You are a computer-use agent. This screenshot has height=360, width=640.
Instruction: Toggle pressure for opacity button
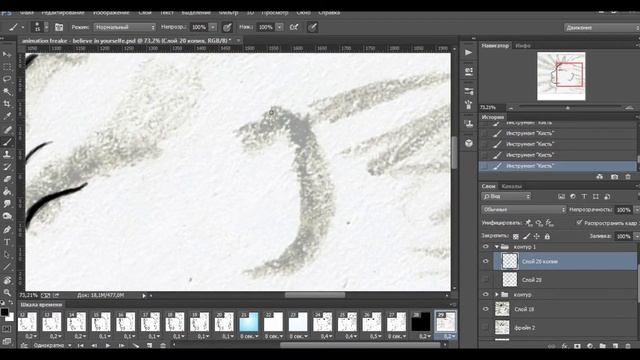pyautogui.click(x=227, y=27)
